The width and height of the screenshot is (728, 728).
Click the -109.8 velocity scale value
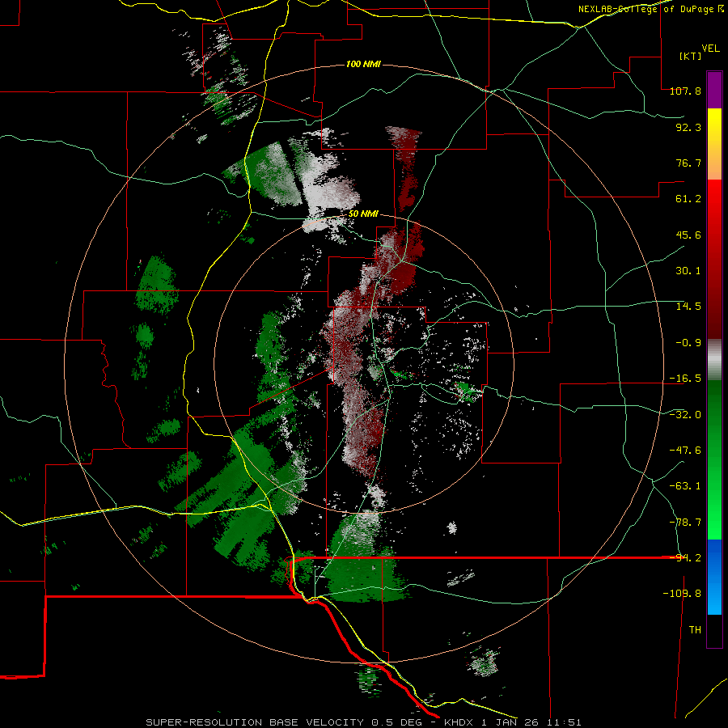point(682,594)
